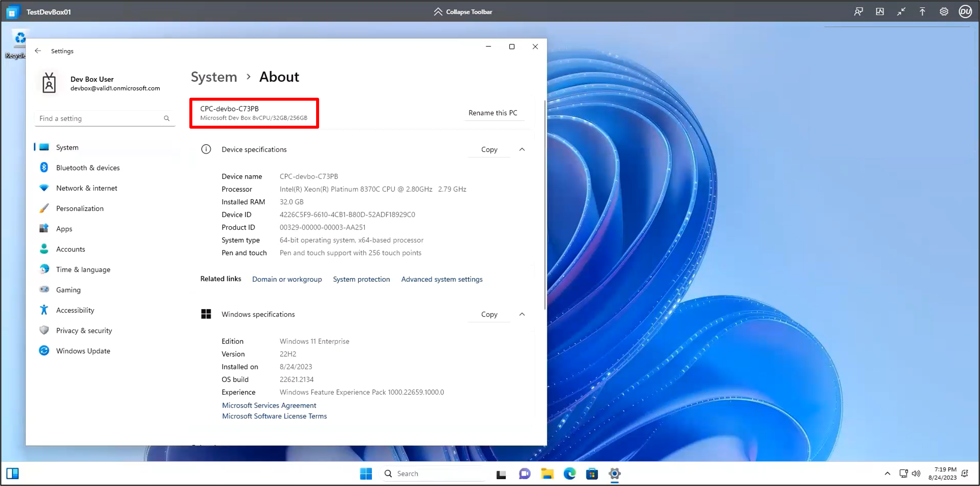Open Microsoft Store from the taskbar

click(592, 474)
